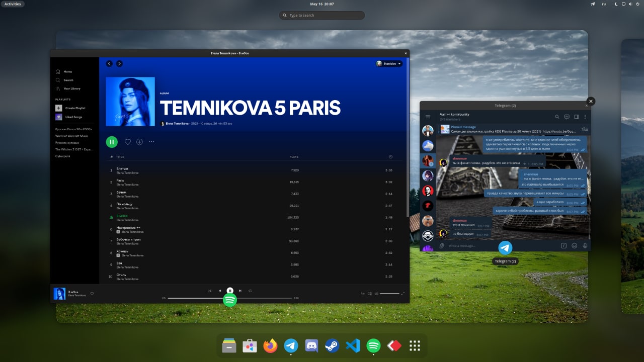Sort tracks by duration clock icon
This screenshot has width=644, height=362.
tap(390, 157)
